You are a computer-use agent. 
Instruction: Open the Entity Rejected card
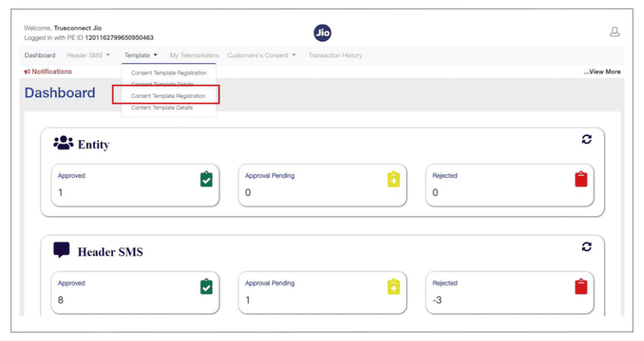(509, 185)
